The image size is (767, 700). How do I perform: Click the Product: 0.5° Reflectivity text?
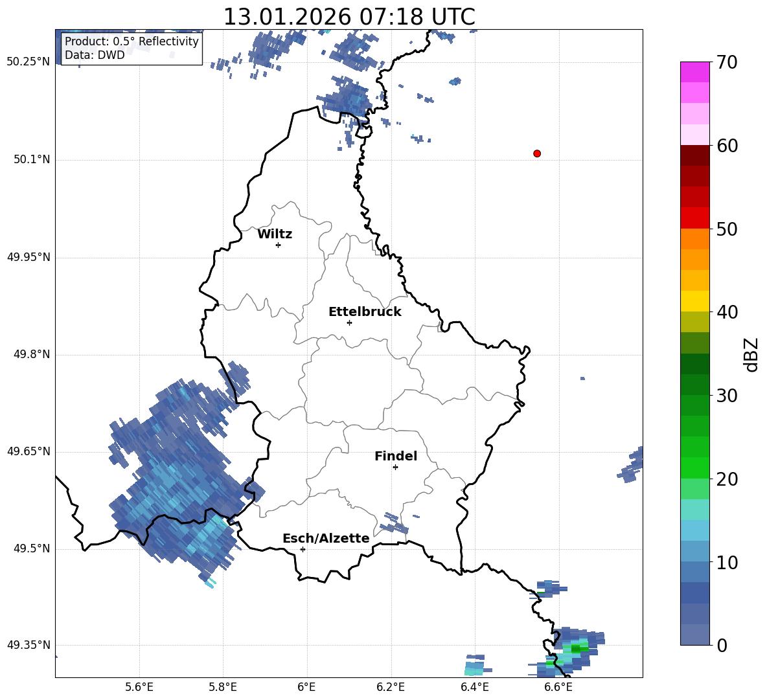pyautogui.click(x=132, y=41)
